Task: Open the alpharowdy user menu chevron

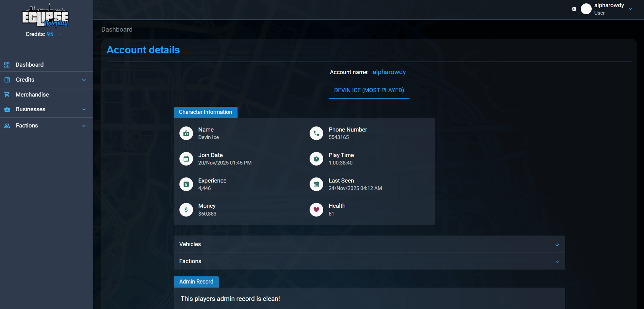Action: coord(630,9)
